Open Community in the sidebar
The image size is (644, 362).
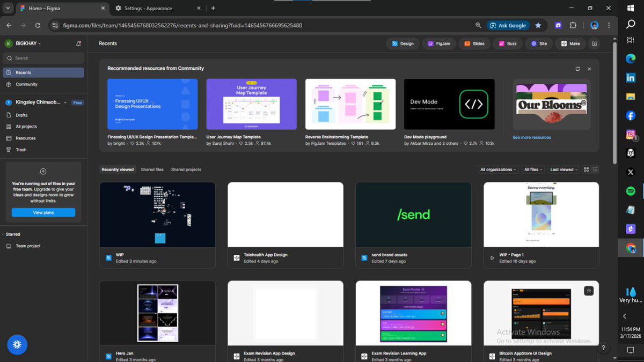point(43,84)
